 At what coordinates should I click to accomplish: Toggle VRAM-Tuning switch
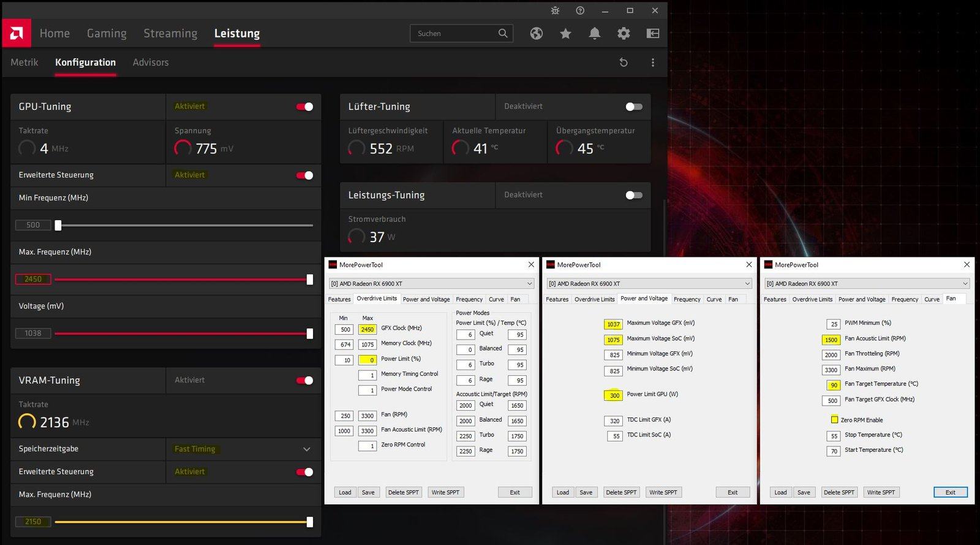pyautogui.click(x=304, y=381)
